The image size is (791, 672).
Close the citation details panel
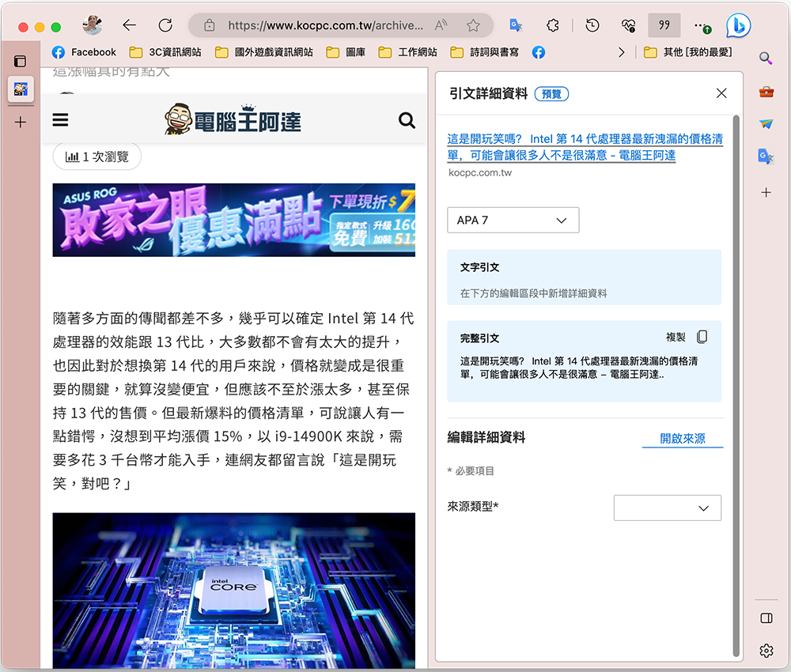[x=721, y=93]
